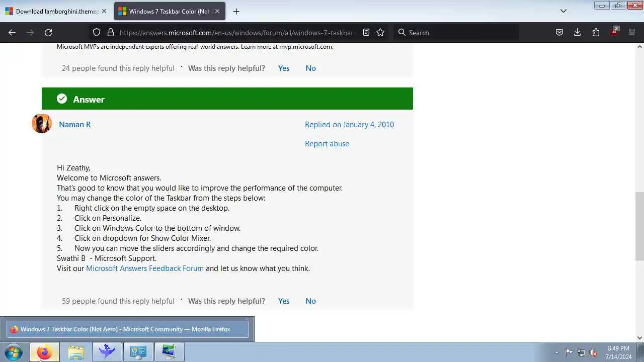Image resolution: width=644 pixels, height=362 pixels.
Task: Toggle reader view icon
Action: [366, 32]
